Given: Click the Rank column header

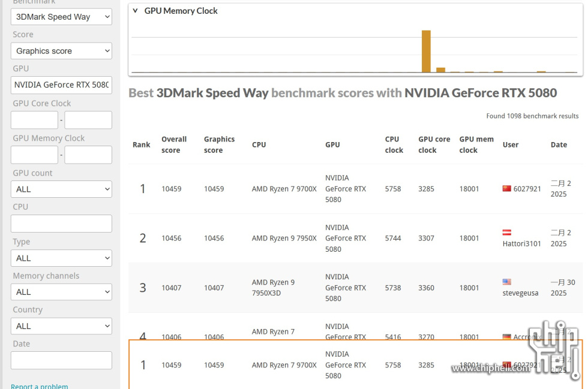Looking at the screenshot, I should 142,144.
